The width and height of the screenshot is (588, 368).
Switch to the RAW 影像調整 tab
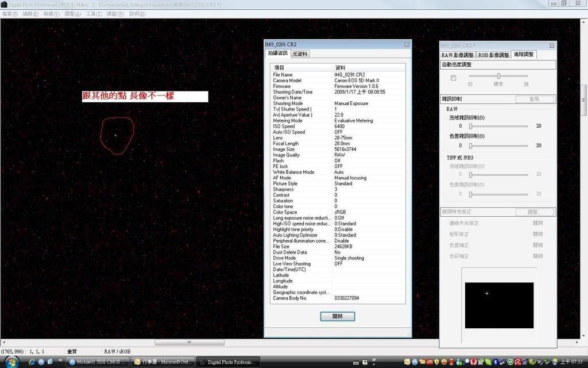coord(457,55)
